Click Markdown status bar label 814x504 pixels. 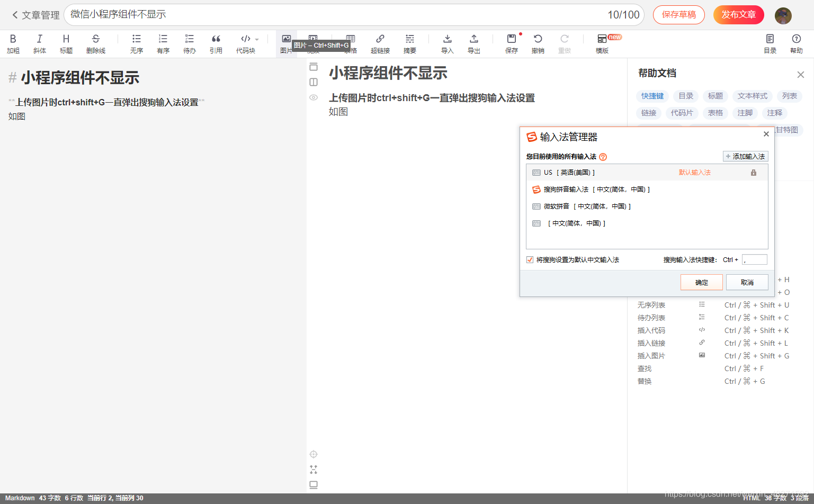click(20, 498)
